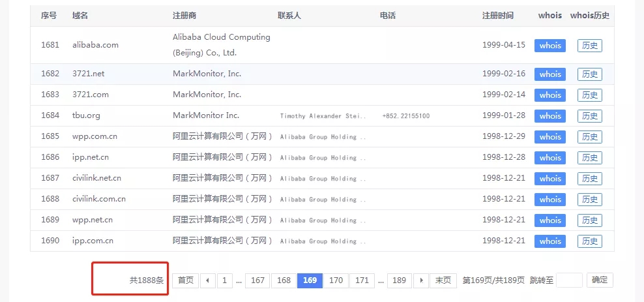The height and width of the screenshot is (302, 644).
Task: Click domain tbu.org
Action: click(x=86, y=115)
